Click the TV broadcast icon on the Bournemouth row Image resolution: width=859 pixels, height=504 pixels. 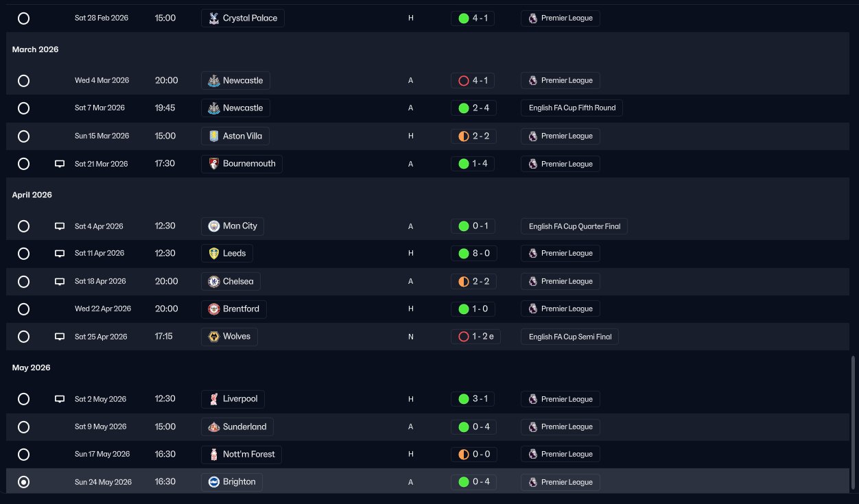click(60, 164)
